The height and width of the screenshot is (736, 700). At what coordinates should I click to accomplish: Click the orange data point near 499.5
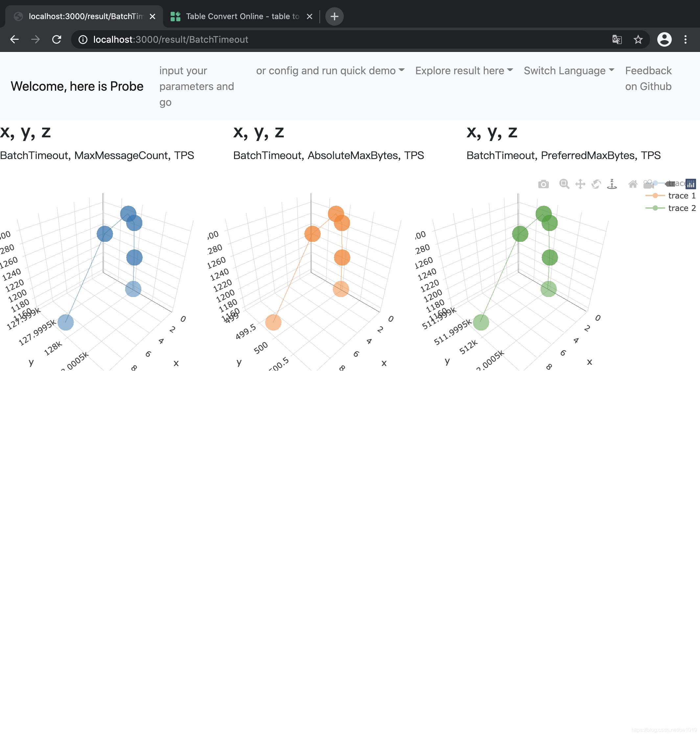tap(273, 322)
